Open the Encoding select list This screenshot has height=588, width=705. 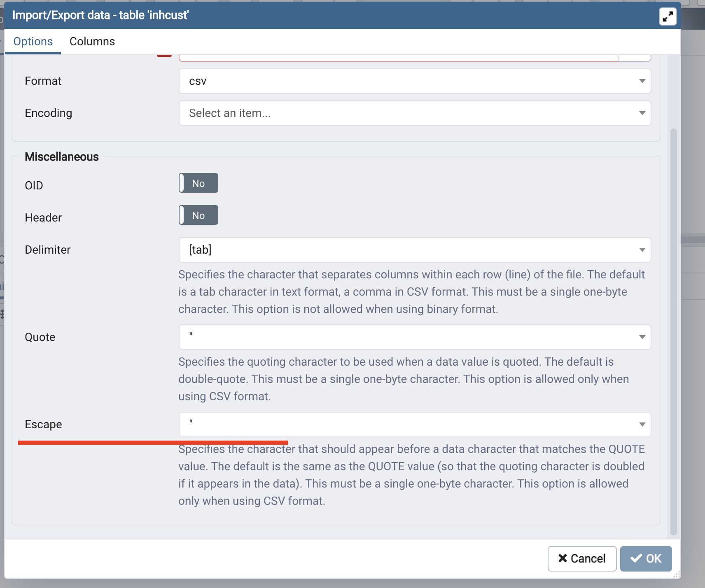[x=414, y=113]
